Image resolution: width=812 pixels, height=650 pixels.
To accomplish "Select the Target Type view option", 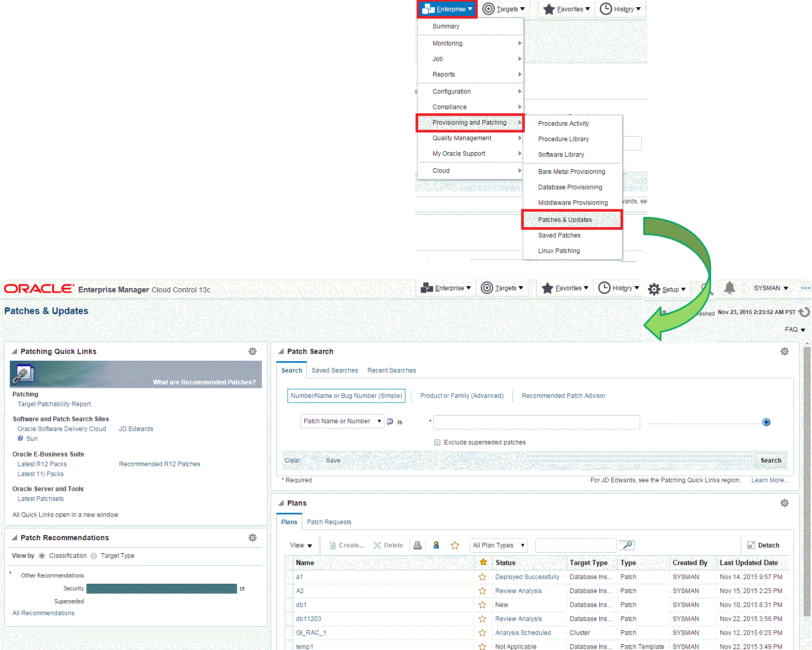I will 94,556.
